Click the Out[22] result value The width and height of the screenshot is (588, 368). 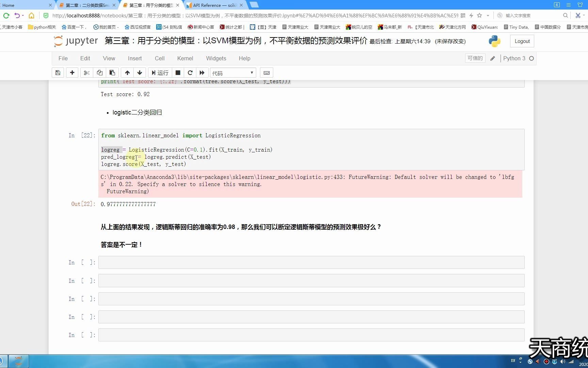click(x=128, y=204)
